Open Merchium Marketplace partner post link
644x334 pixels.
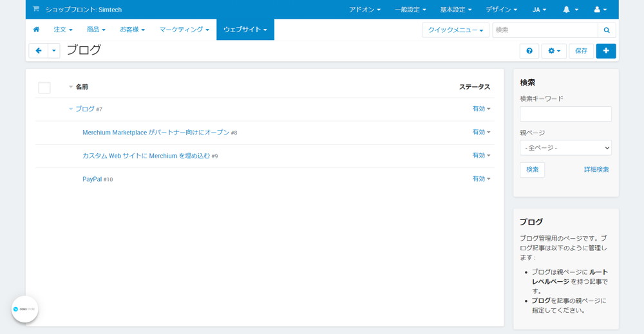point(156,132)
